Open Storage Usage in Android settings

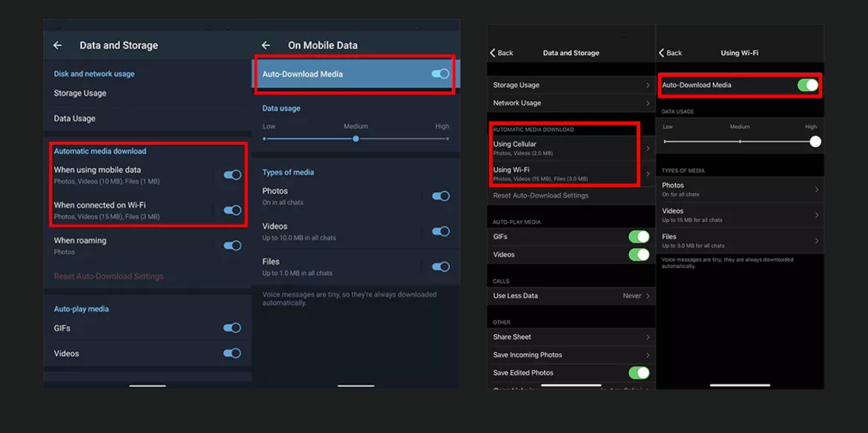coord(80,94)
